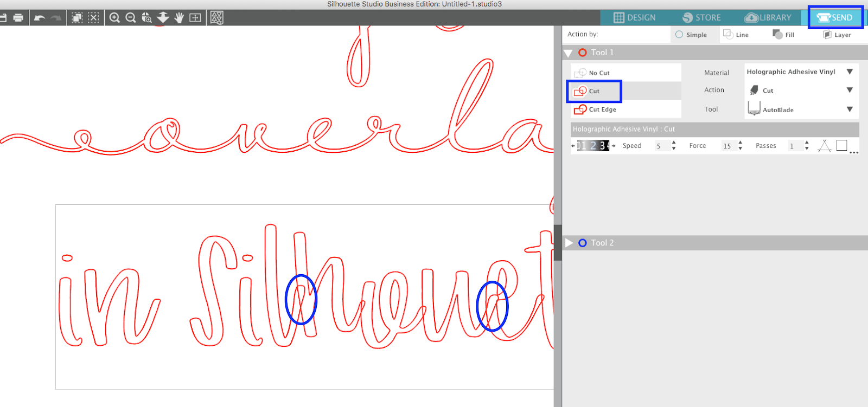Click the triangle line segment overcut icon
Viewport: 868px width, 407px height.
pyautogui.click(x=825, y=145)
